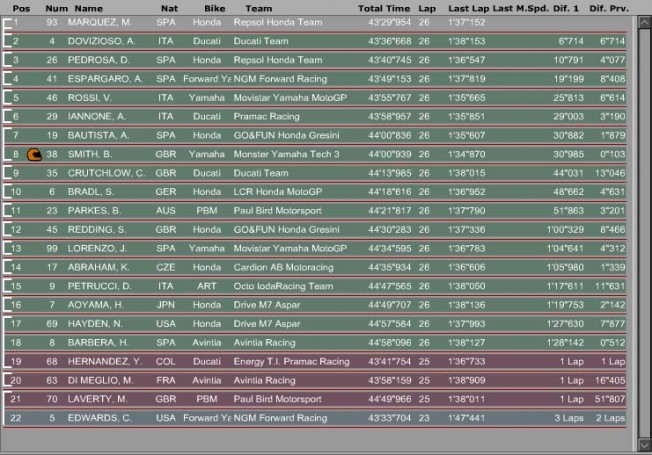Select the ESPARGARO, A. name cell
This screenshot has width=652, height=455.
click(105, 79)
